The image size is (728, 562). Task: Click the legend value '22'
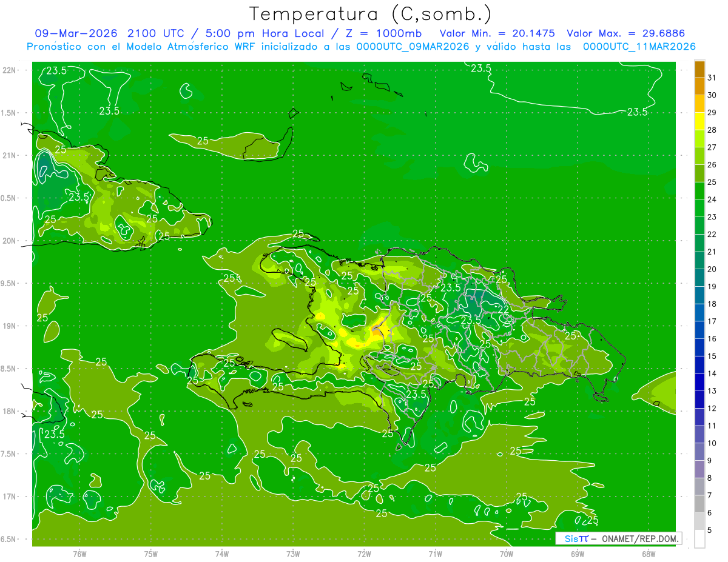[x=712, y=234]
